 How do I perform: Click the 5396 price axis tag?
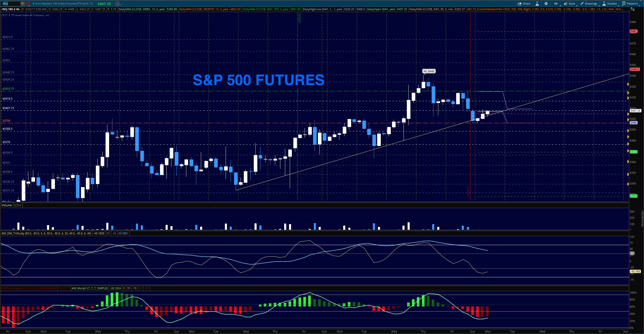[634, 123]
